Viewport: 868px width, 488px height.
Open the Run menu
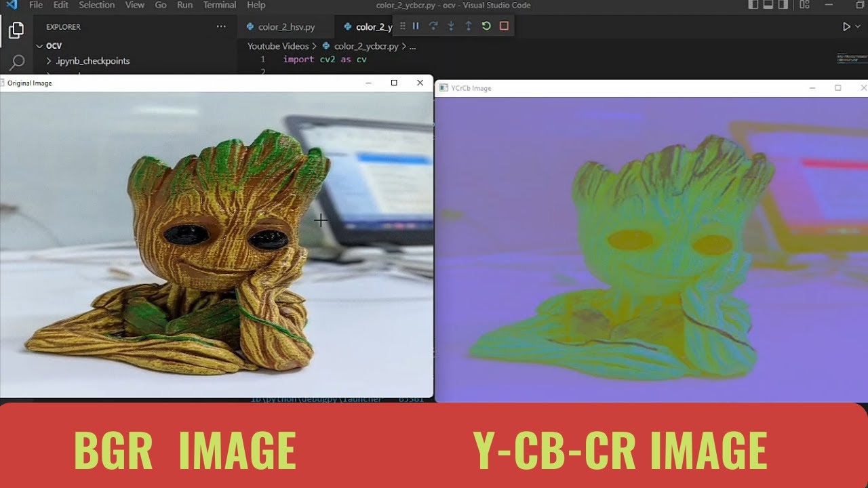(184, 5)
